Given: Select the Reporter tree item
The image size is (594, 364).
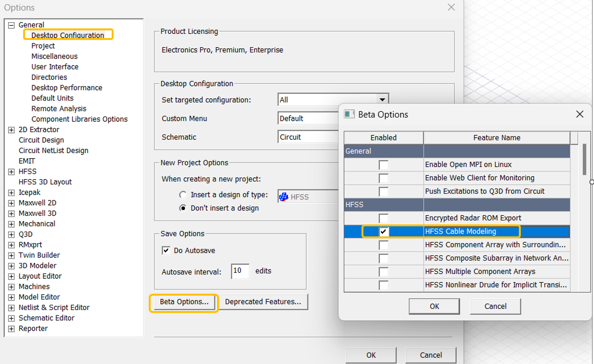Looking at the screenshot, I should click(x=33, y=329).
